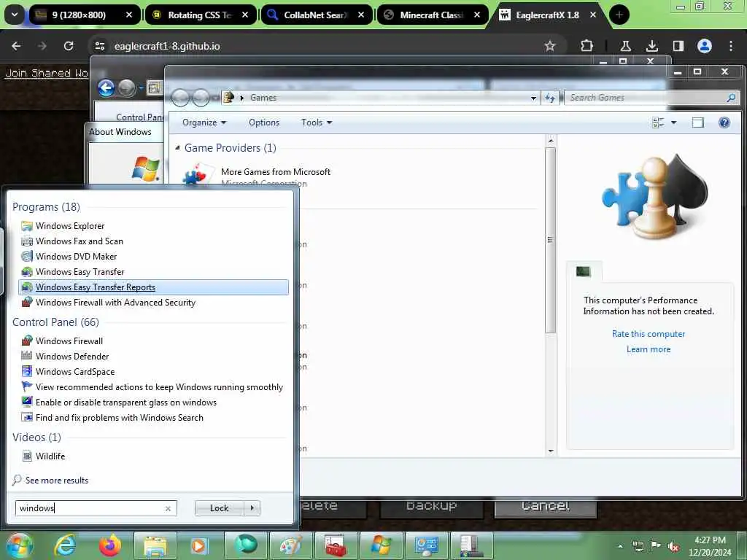The width and height of the screenshot is (747, 560).
Task: Open the Organize menu in Games window
Action: (x=204, y=122)
